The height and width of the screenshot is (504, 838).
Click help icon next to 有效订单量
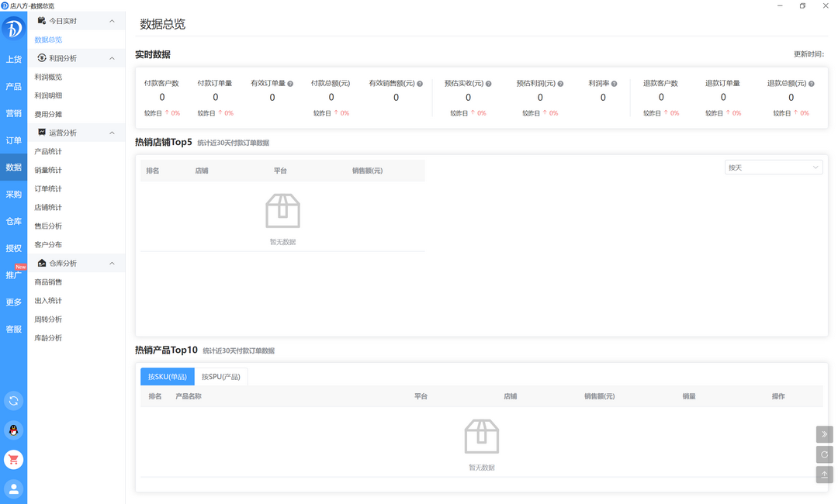290,84
